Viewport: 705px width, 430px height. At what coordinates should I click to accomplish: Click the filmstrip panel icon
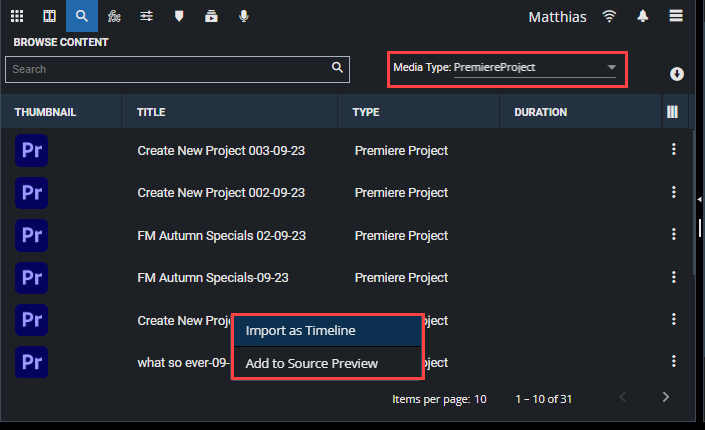click(x=49, y=16)
